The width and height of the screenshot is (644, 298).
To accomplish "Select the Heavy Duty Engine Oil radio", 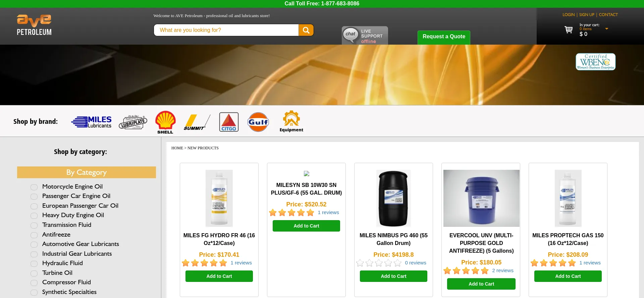I will coord(34,216).
